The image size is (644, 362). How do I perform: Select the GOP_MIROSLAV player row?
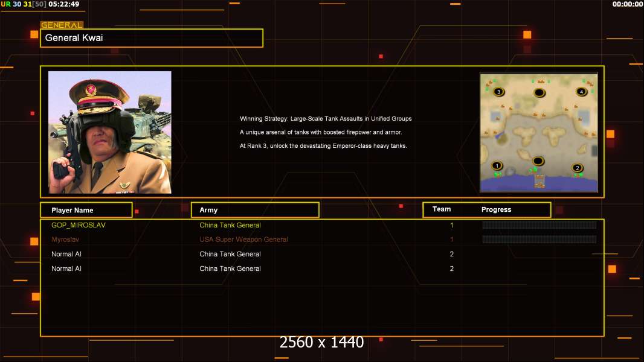[x=79, y=225]
